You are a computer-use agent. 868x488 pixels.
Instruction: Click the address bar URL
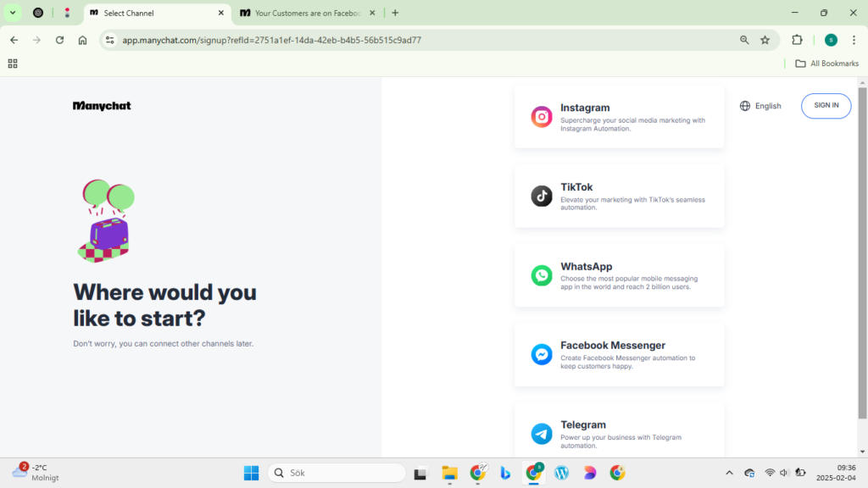coord(271,40)
